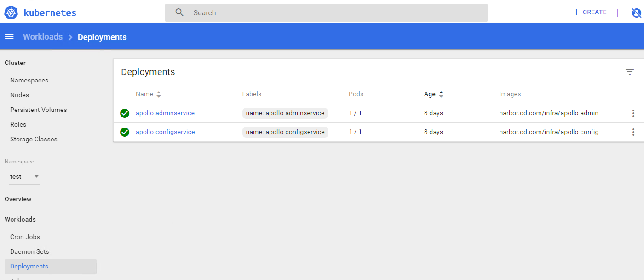Go to Persistent Volumes section
The height and width of the screenshot is (280, 644).
pos(38,110)
